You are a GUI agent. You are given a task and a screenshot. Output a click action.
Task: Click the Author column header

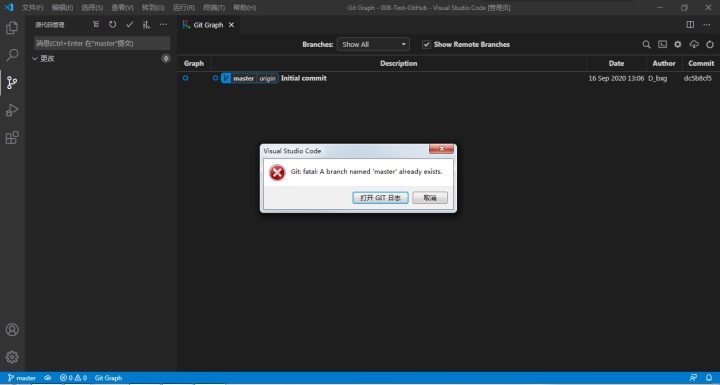coord(664,63)
